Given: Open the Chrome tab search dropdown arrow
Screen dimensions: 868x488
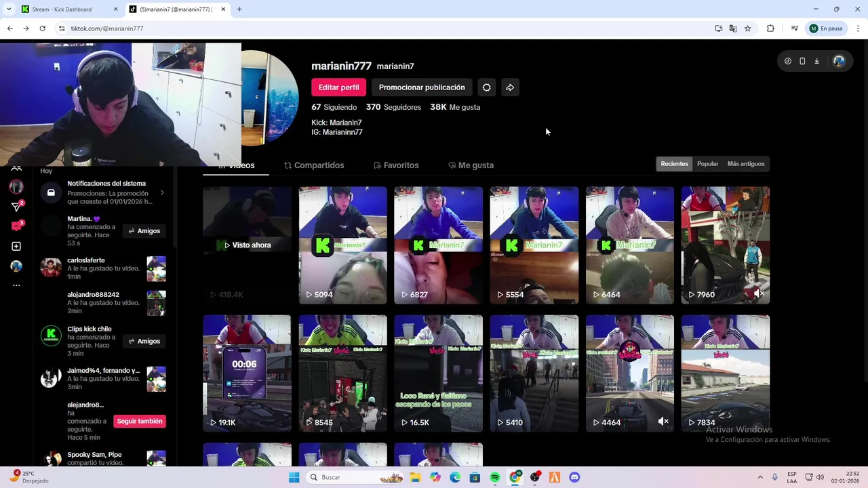Looking at the screenshot, I should (9, 9).
